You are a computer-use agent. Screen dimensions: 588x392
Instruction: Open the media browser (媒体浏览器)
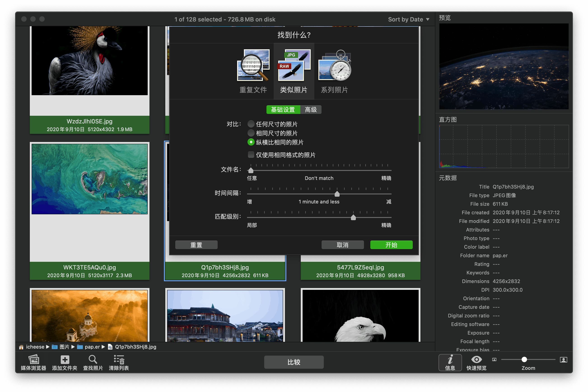(33, 359)
